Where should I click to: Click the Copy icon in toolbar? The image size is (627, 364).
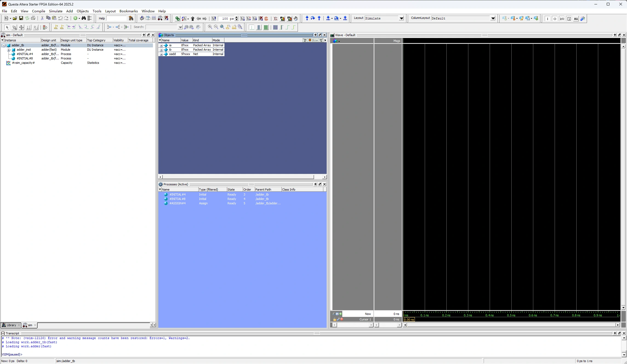click(x=48, y=18)
